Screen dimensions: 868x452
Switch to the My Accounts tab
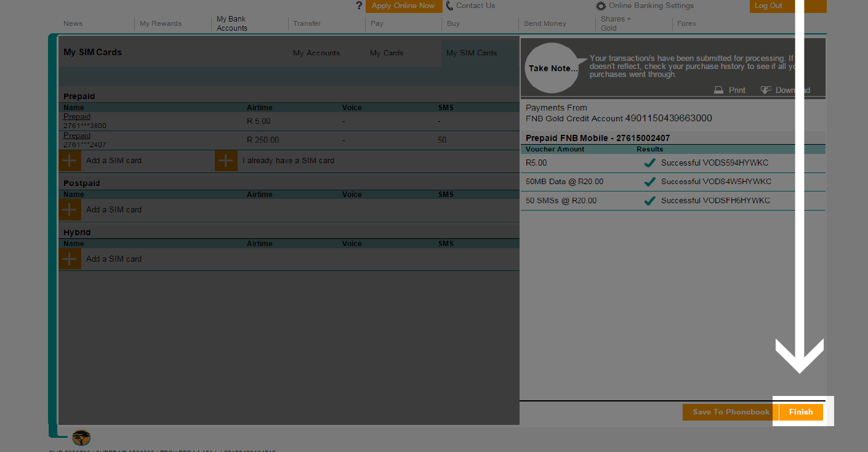316,53
